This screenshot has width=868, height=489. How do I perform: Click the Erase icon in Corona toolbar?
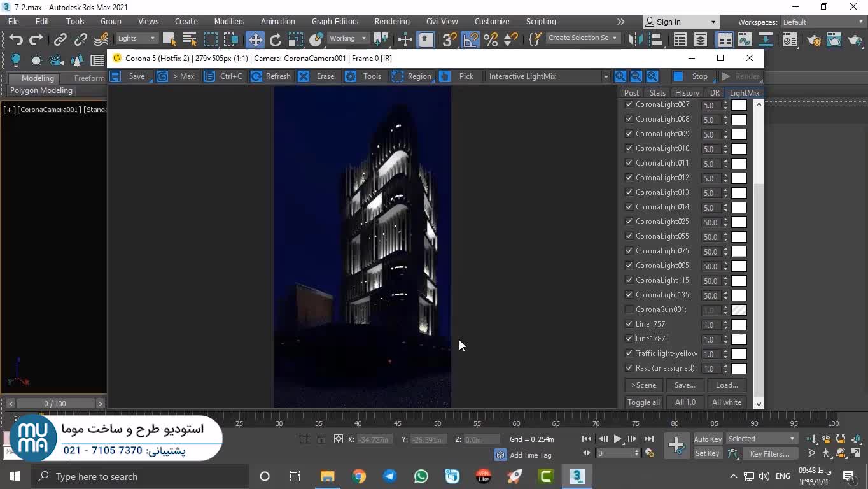pos(304,76)
